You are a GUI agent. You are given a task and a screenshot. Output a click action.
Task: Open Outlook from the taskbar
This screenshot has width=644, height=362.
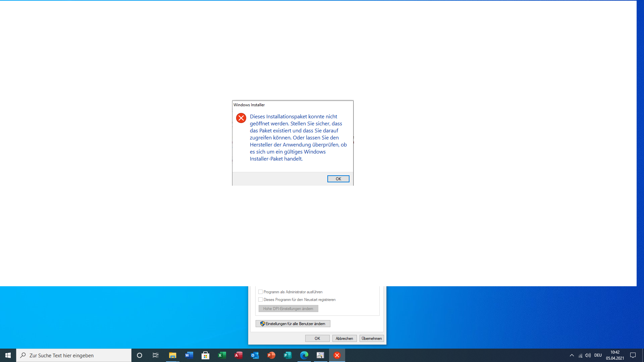[255, 355]
